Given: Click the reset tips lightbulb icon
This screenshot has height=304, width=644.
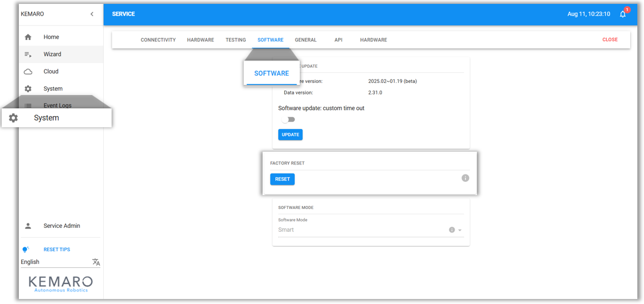Looking at the screenshot, I should (x=26, y=250).
